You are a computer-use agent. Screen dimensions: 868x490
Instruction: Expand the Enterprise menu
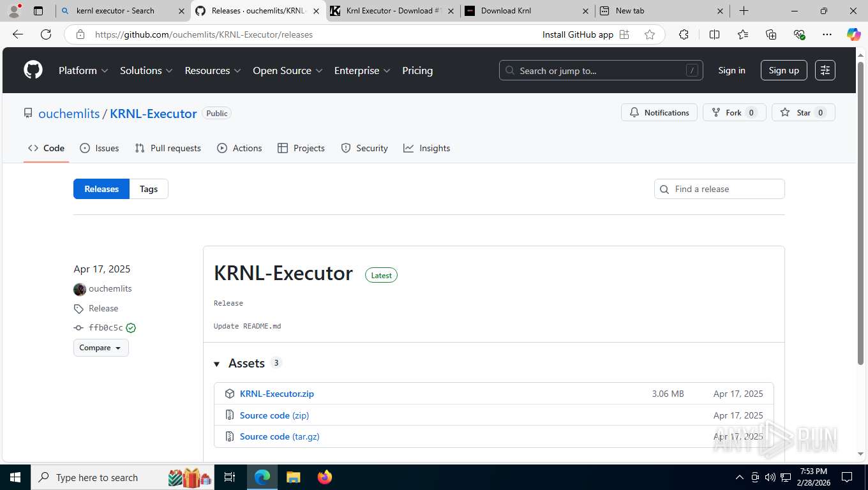point(362,71)
